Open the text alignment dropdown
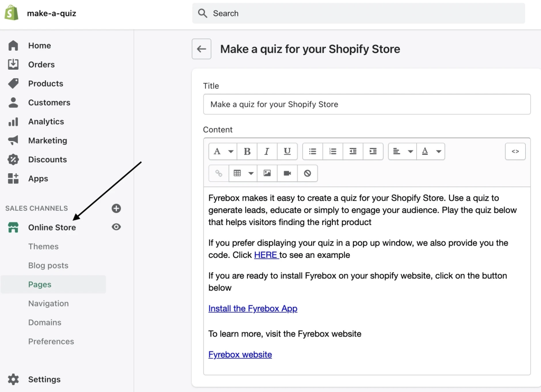The width and height of the screenshot is (541, 392). [403, 152]
